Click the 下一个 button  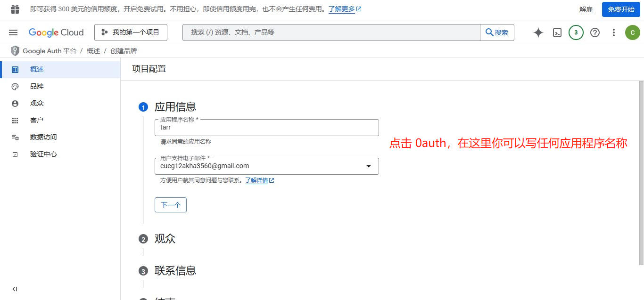coord(170,205)
